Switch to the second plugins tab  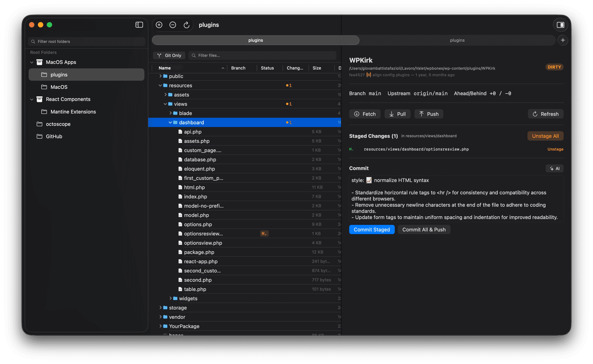457,40
